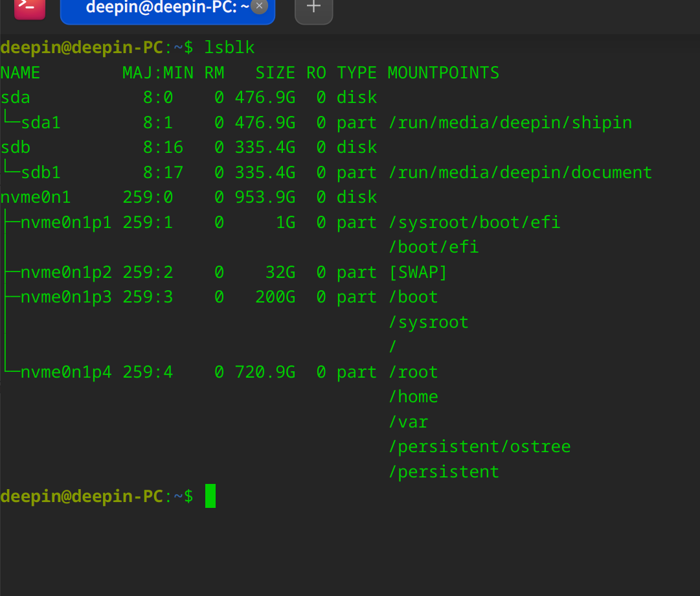Click the TYPE column header
The width and height of the screenshot is (700, 596).
click(x=357, y=73)
